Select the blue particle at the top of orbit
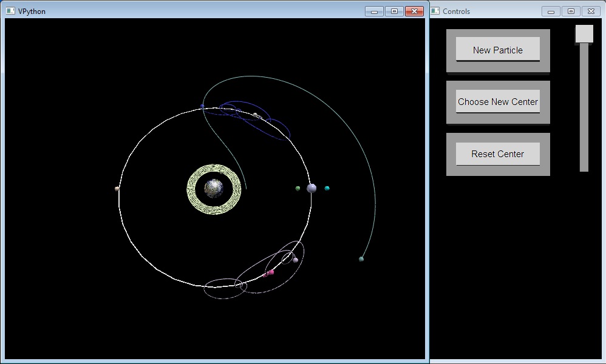606x364 pixels. click(202, 106)
